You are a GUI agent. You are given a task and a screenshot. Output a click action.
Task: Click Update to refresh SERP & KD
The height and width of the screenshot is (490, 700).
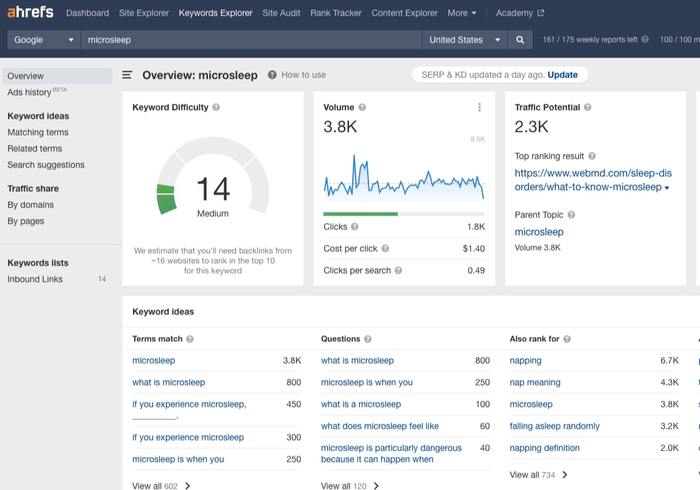tap(562, 75)
